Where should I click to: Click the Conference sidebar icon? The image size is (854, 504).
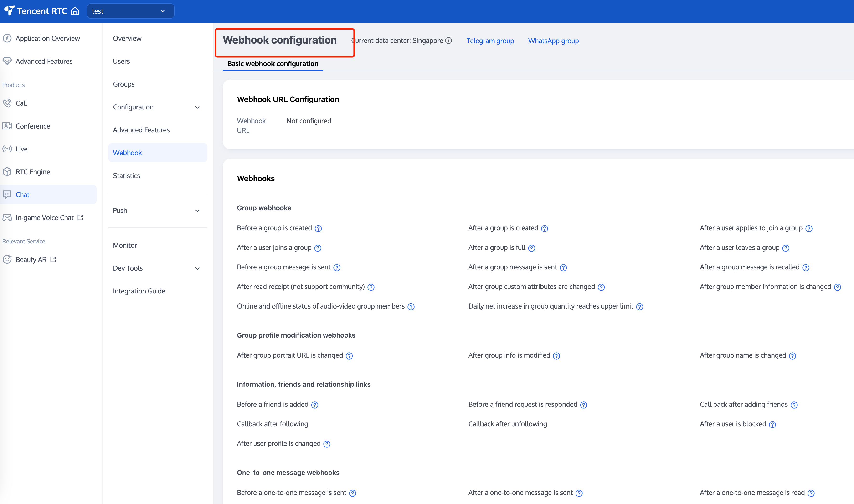(x=7, y=126)
